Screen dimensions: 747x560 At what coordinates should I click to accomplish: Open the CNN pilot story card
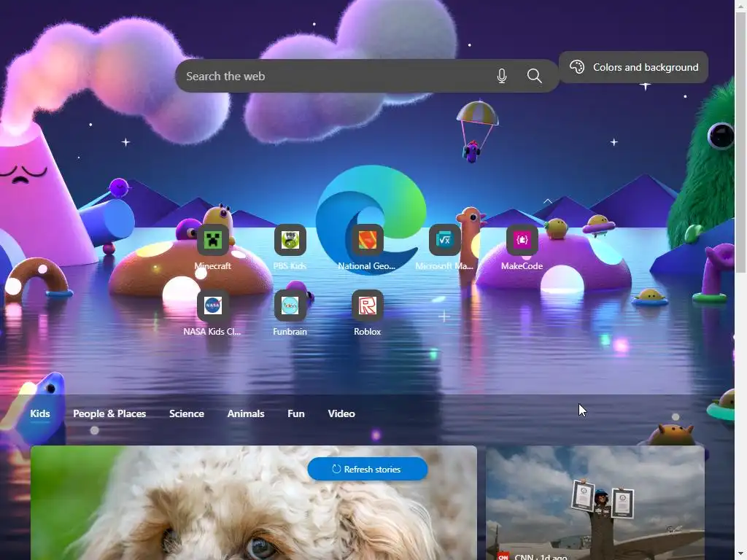pos(595,503)
